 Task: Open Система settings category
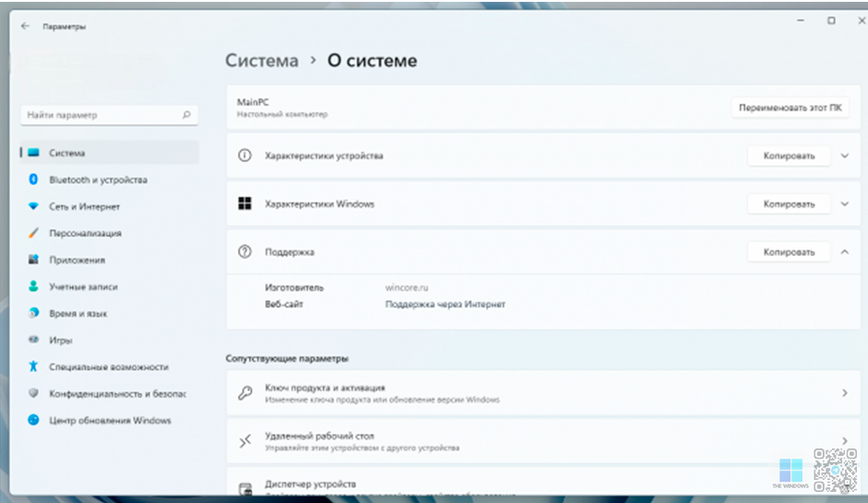(x=110, y=153)
